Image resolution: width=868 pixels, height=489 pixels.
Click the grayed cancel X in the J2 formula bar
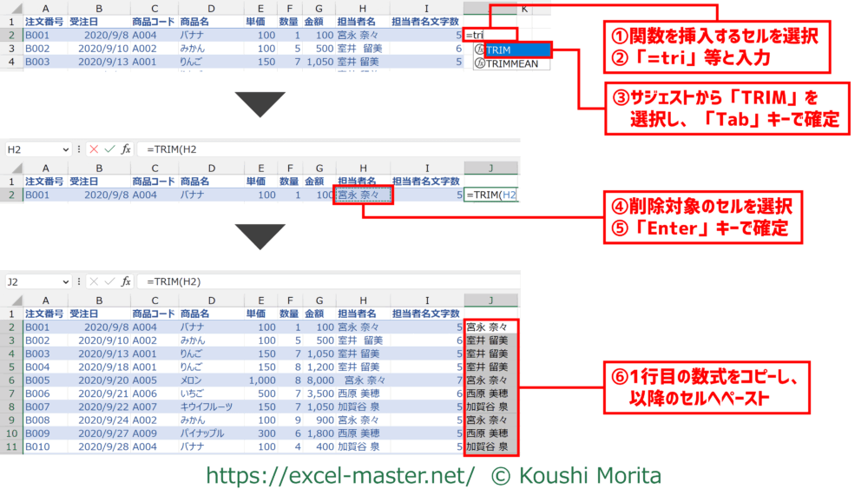[x=94, y=282]
